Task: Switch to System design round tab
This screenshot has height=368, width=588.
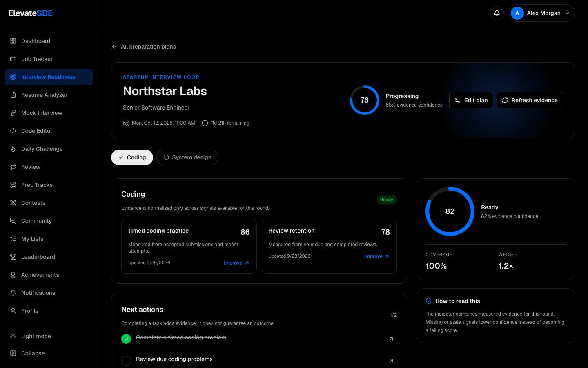Action: click(187, 157)
